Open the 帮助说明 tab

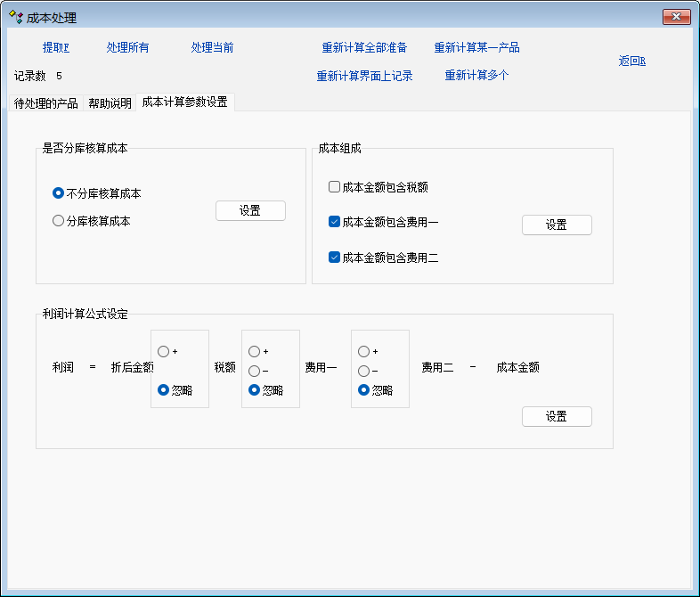110,103
